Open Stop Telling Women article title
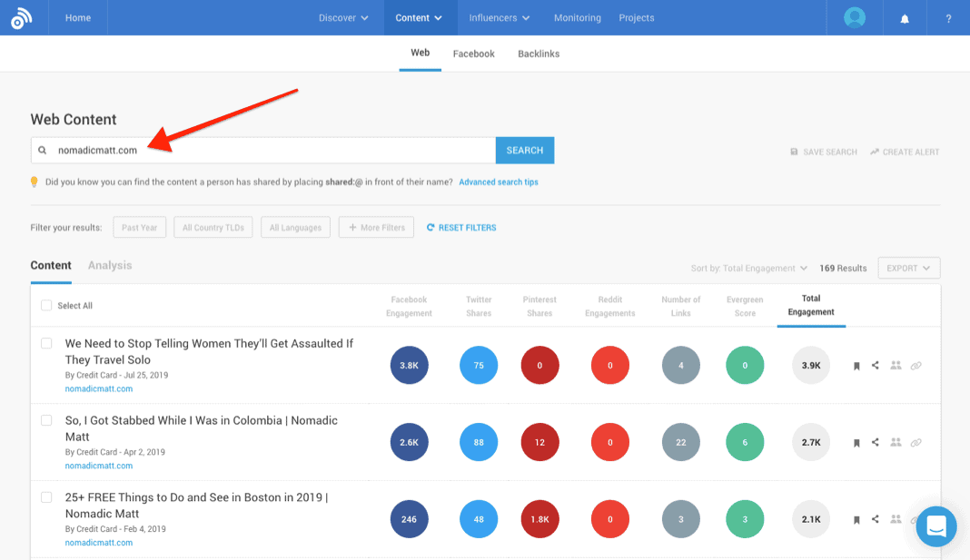The image size is (970, 560). tap(209, 351)
